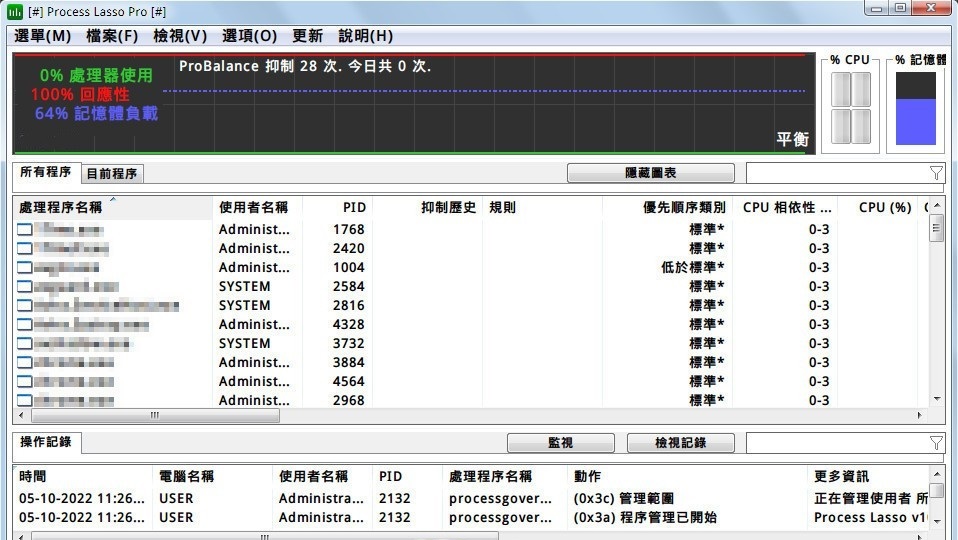The image size is (958, 540).
Task: Select the 所有程序 tab
Action: point(45,172)
